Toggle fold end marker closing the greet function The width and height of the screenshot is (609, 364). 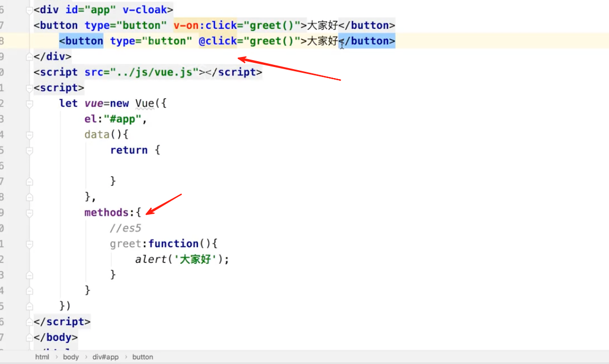coord(30,275)
